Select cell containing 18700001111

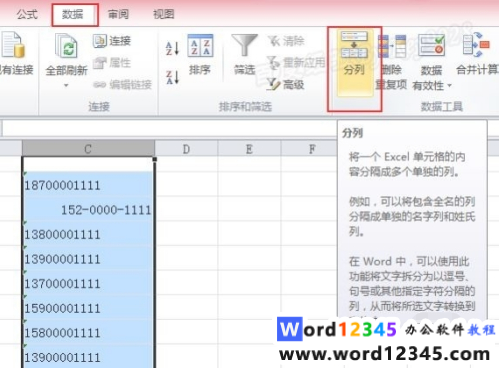point(88,184)
